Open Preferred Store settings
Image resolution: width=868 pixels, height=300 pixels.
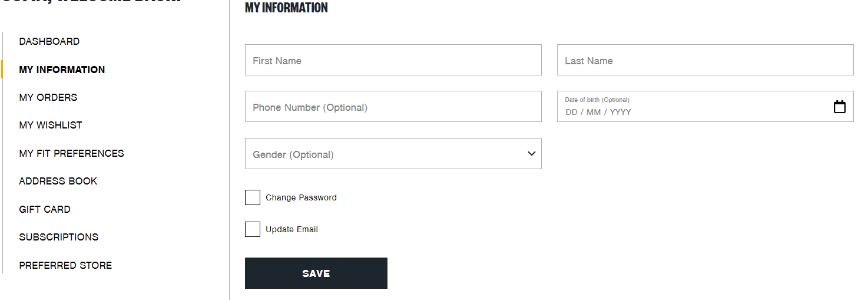(x=65, y=265)
